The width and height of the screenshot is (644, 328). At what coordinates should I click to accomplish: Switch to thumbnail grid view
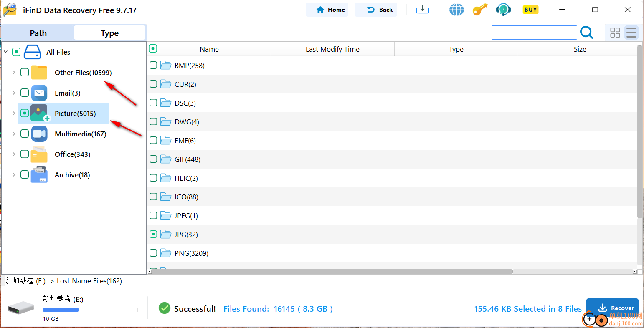pos(615,33)
